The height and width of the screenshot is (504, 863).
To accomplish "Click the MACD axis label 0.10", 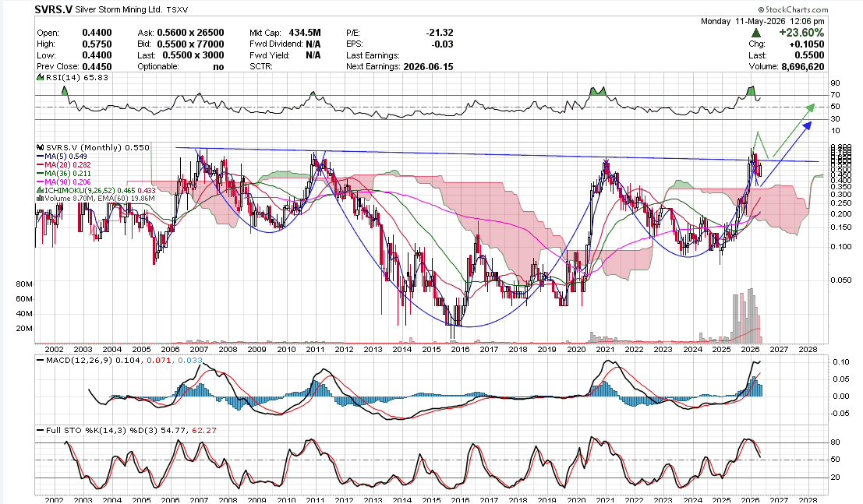I will click(x=840, y=361).
